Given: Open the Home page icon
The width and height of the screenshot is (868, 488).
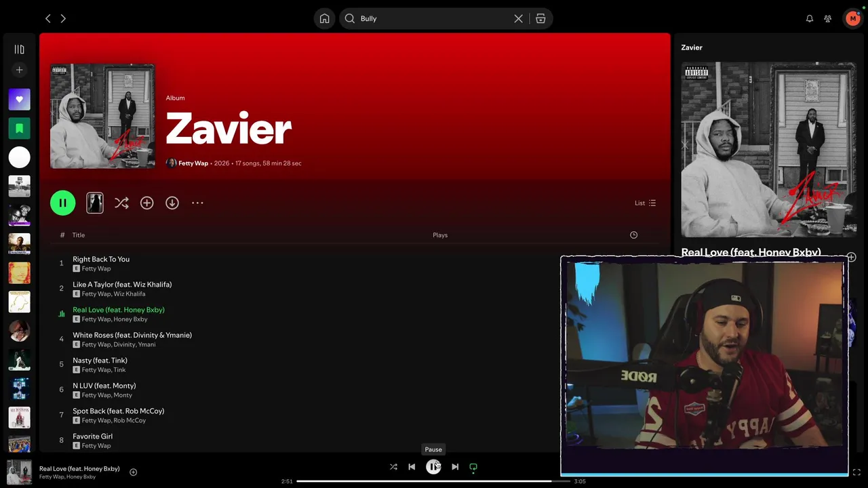Looking at the screenshot, I should click(x=325, y=18).
